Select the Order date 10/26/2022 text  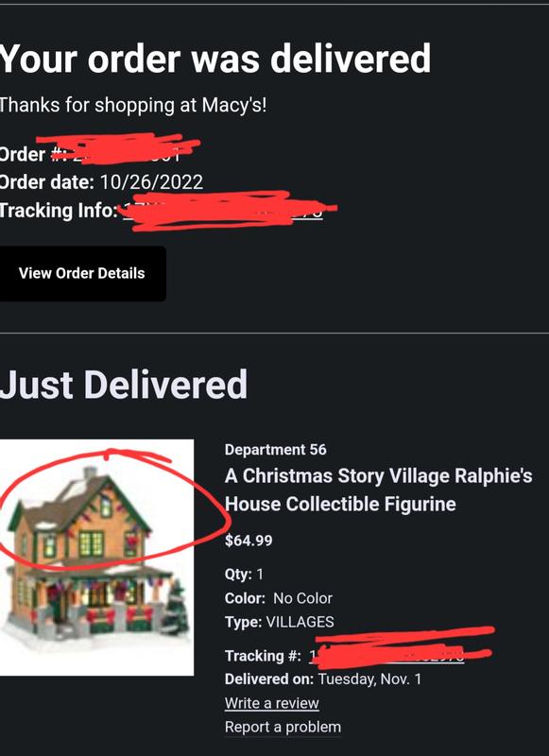pos(101,181)
